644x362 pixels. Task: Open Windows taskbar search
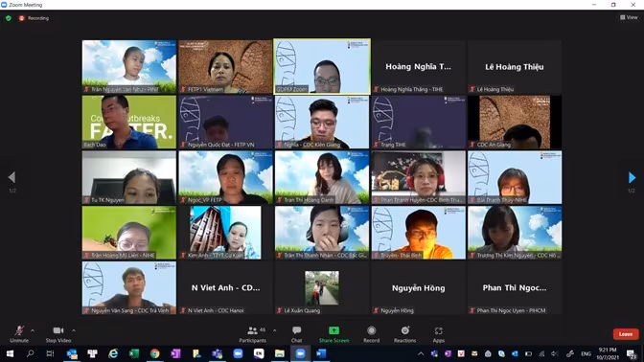tap(30, 353)
